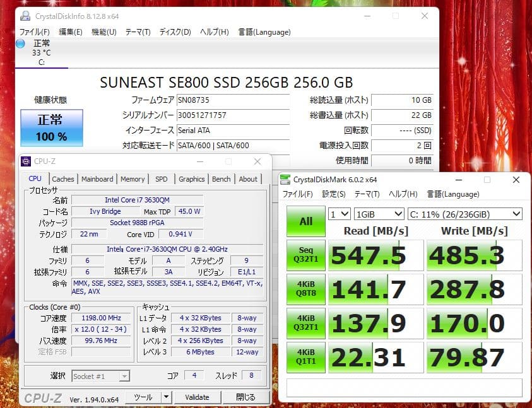Open the test count dropdown showing 1
532x408 pixels.
pyautogui.click(x=339, y=214)
